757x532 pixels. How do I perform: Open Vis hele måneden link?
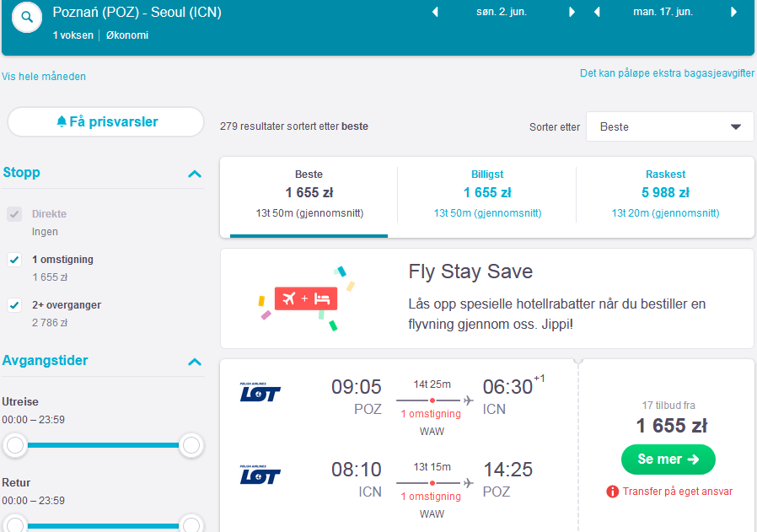point(44,76)
